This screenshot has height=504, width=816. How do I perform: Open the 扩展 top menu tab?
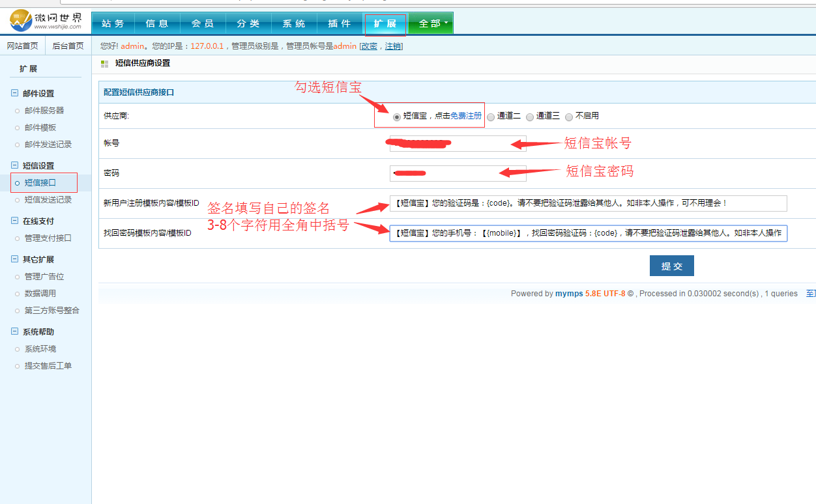[385, 23]
